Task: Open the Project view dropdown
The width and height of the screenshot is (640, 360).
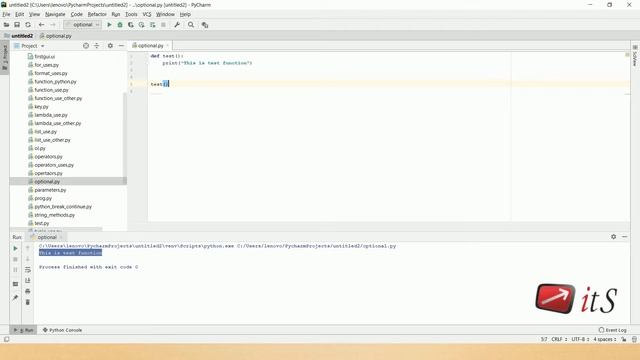Action: (x=29, y=46)
